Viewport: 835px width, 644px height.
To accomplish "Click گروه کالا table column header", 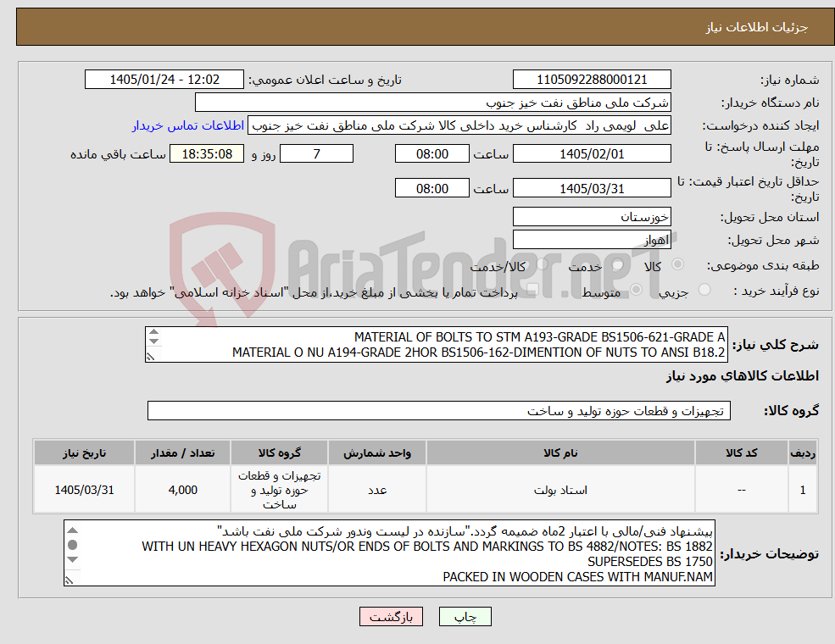I will click(279, 453).
